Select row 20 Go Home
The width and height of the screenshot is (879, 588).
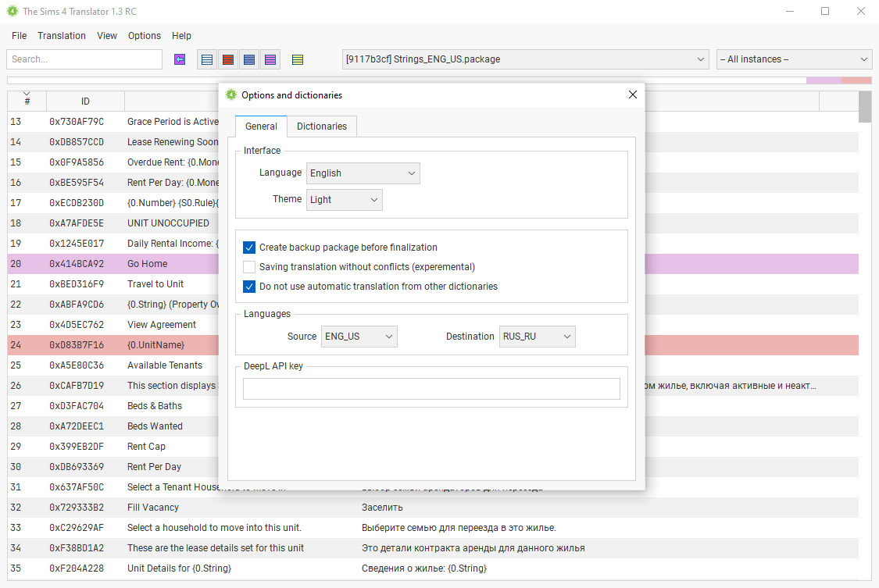[433, 264]
